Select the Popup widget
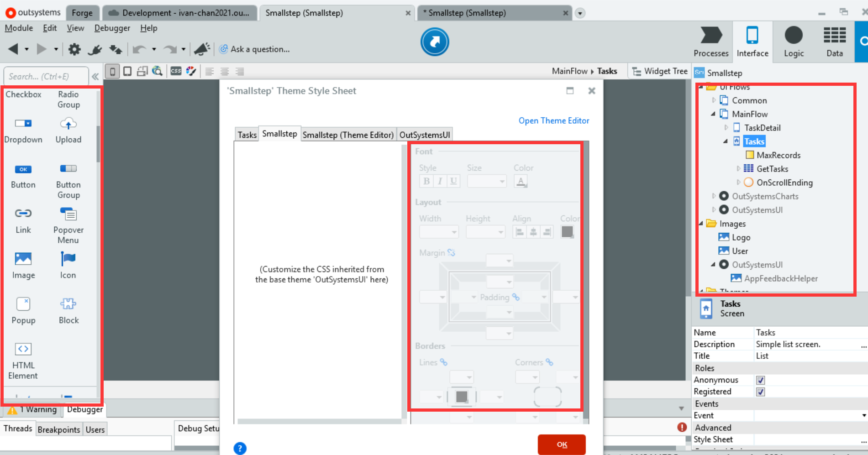868x455 pixels. point(23,311)
